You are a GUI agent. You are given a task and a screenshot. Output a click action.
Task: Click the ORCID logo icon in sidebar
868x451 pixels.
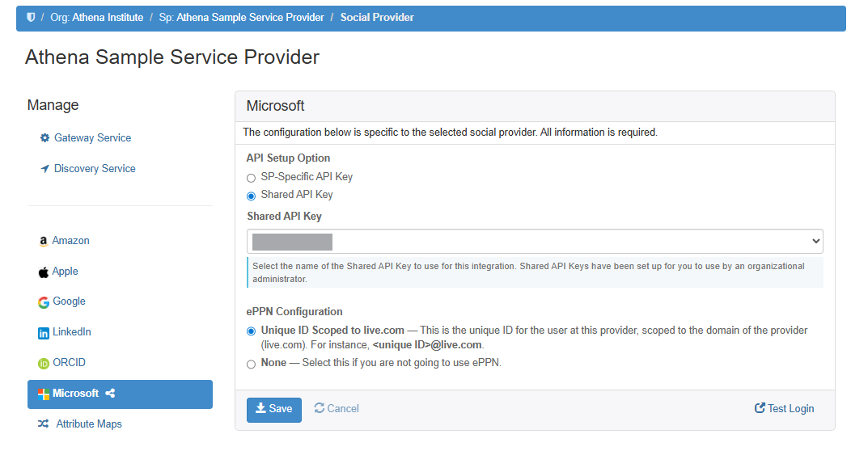[44, 364]
